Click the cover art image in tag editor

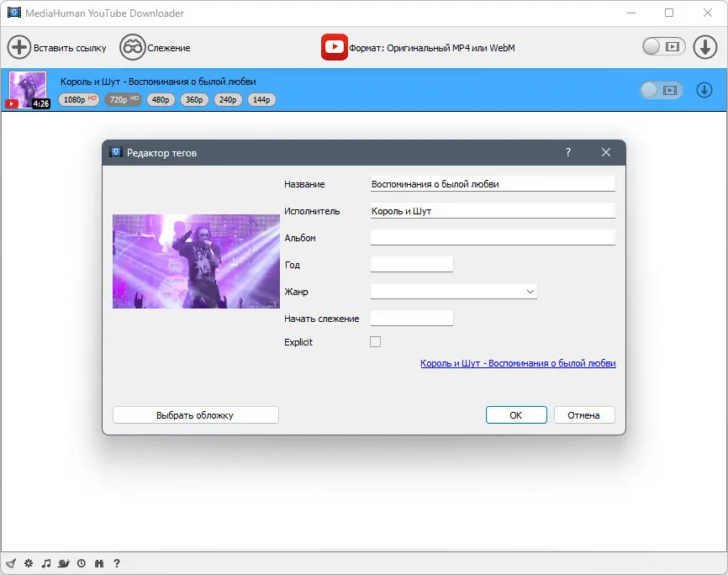(x=196, y=261)
